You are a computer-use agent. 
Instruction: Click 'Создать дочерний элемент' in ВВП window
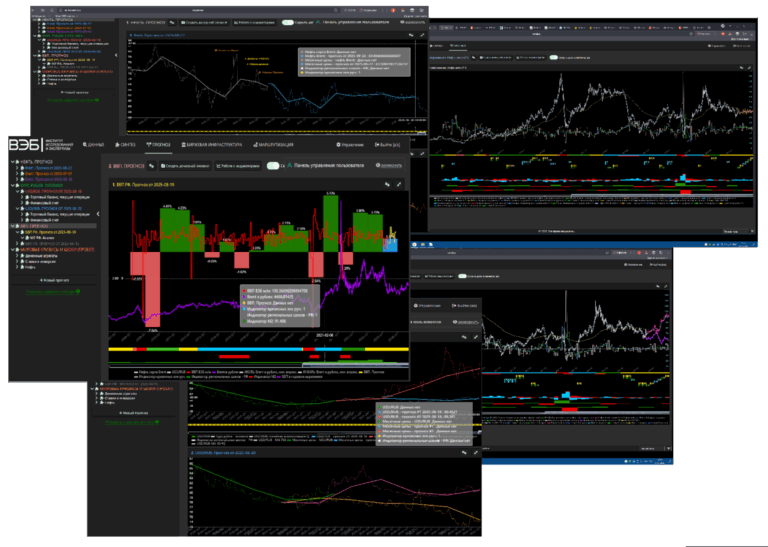click(186, 166)
